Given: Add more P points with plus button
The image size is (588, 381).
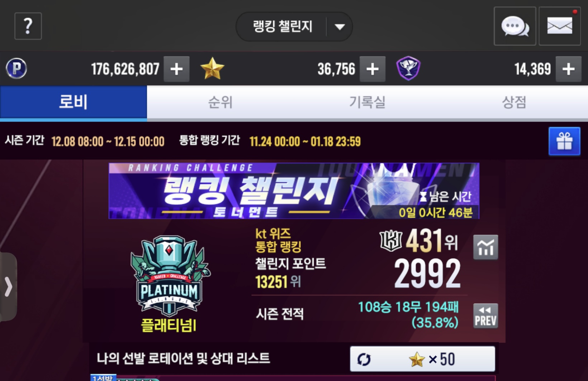Looking at the screenshot, I should pyautogui.click(x=176, y=69).
